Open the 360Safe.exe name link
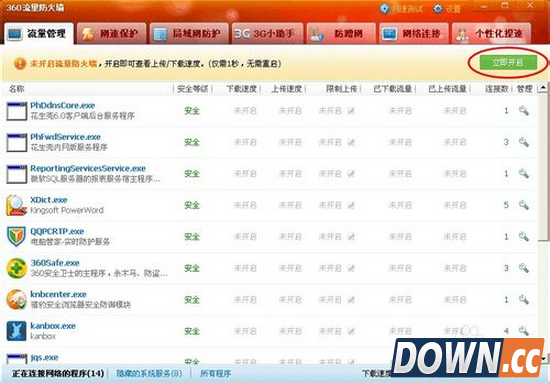 point(55,263)
